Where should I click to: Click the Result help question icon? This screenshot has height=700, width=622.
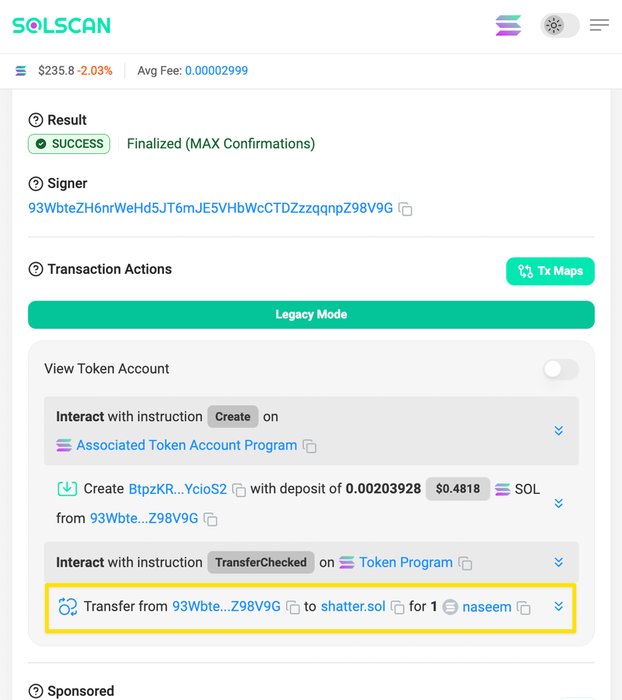click(x=36, y=120)
